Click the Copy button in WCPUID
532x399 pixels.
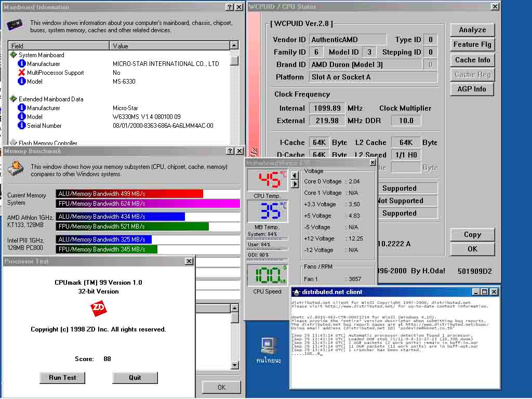pos(472,234)
